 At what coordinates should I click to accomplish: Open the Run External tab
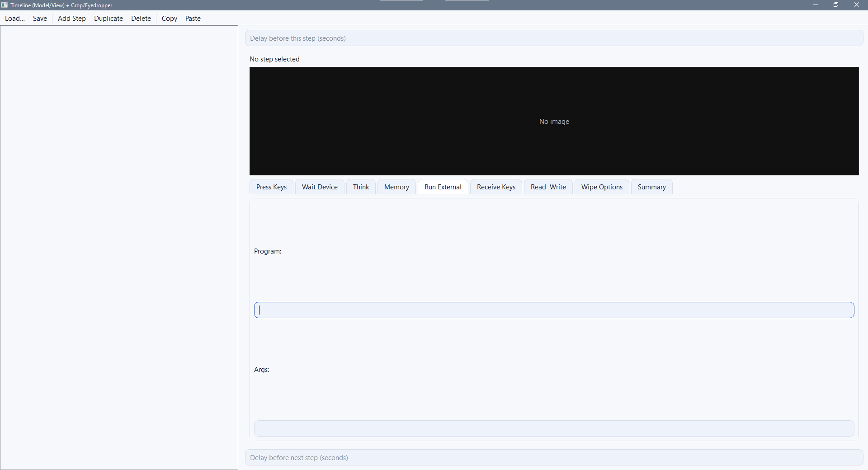(x=443, y=187)
